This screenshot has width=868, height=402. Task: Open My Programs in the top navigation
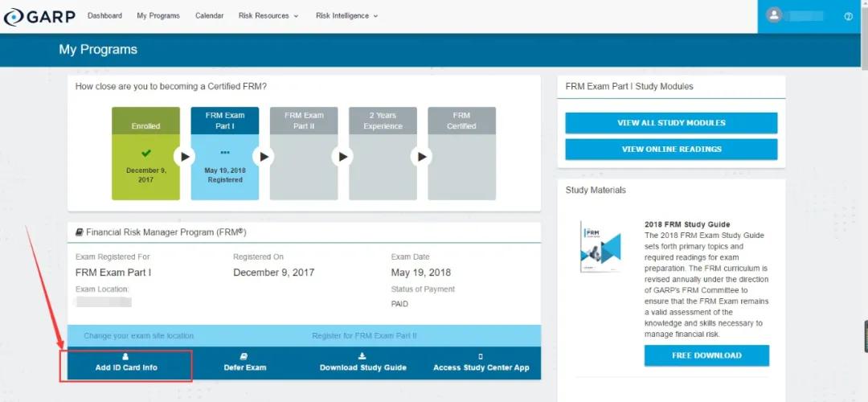(x=158, y=16)
